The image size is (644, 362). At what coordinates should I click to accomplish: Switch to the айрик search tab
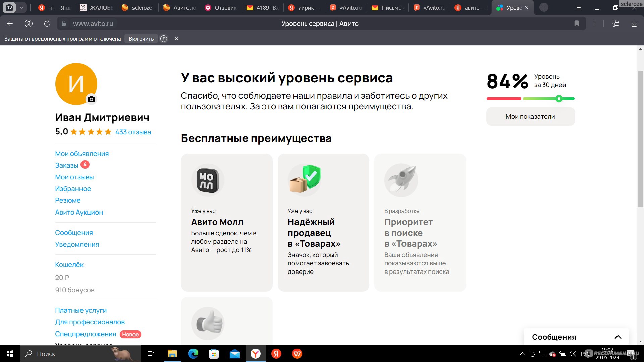304,8
